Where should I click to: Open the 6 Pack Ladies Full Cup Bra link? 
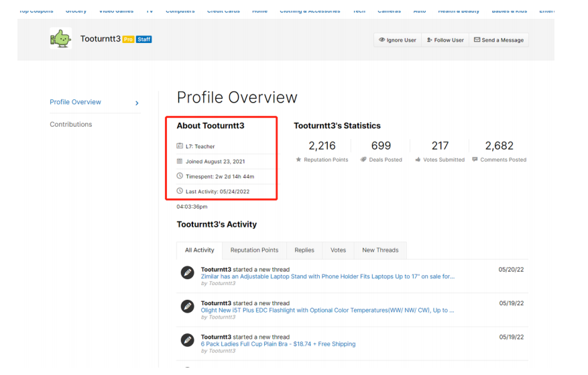(x=278, y=344)
